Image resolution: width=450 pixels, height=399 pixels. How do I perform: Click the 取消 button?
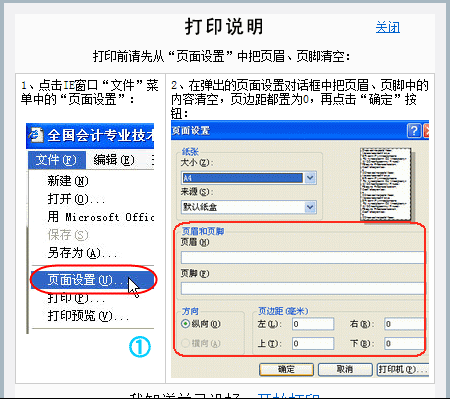tap(345, 369)
